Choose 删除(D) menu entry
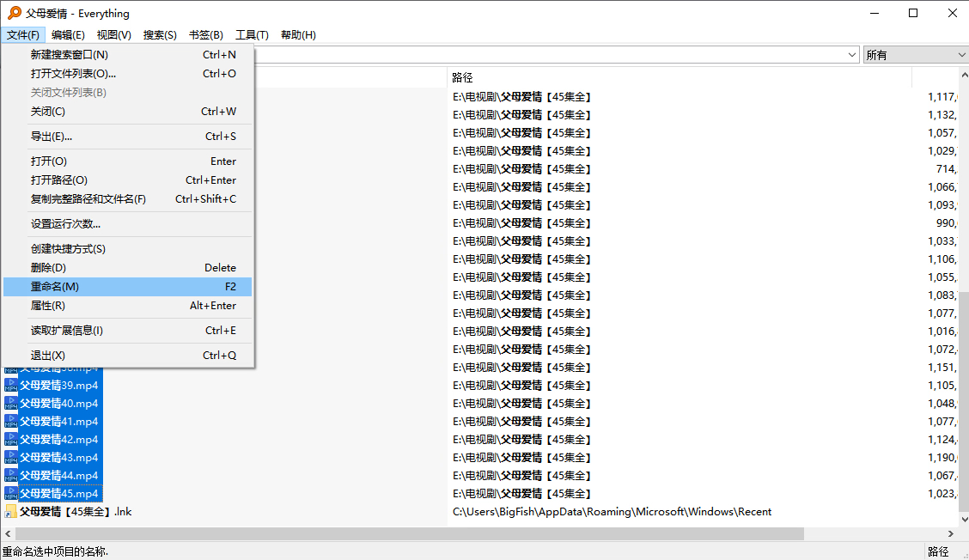The height and width of the screenshot is (560, 969). click(x=127, y=268)
